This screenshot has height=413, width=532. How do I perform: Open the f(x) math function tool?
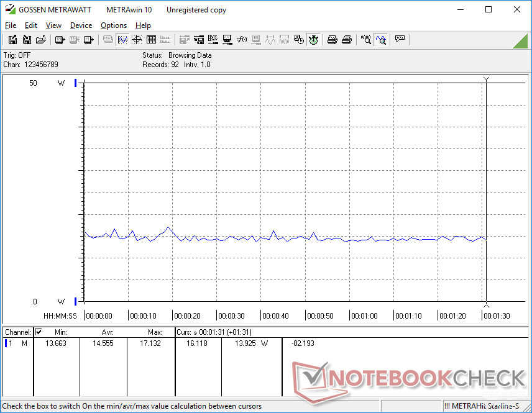tap(242, 40)
